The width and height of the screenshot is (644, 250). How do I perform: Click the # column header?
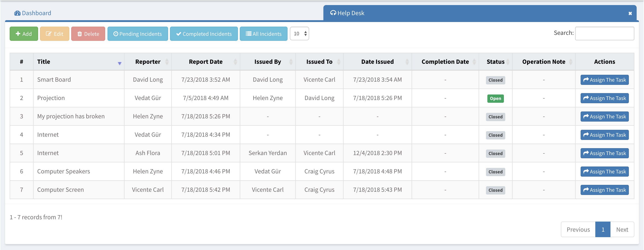[x=22, y=62]
